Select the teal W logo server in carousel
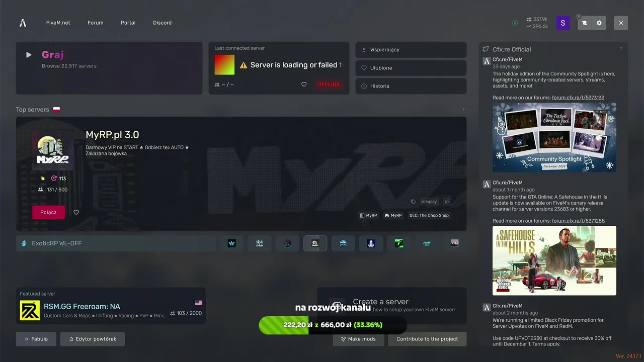Image resolution: width=644 pixels, height=362 pixels. tap(231, 243)
